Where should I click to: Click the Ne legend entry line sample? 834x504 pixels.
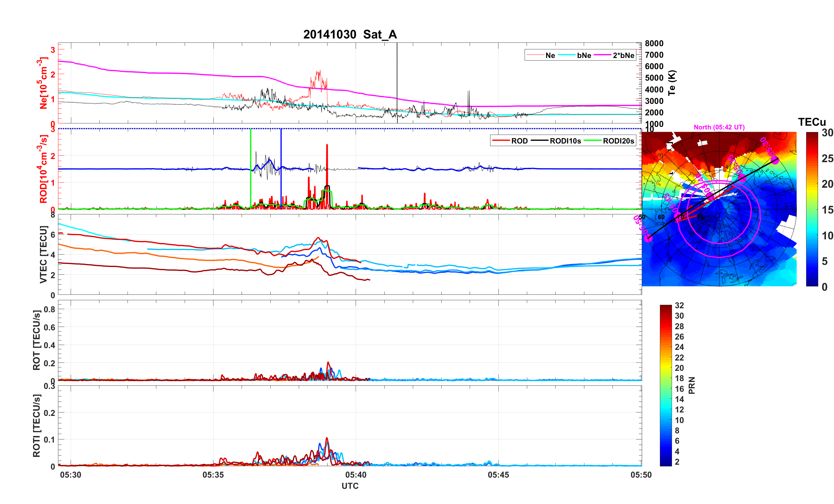[x=535, y=55]
